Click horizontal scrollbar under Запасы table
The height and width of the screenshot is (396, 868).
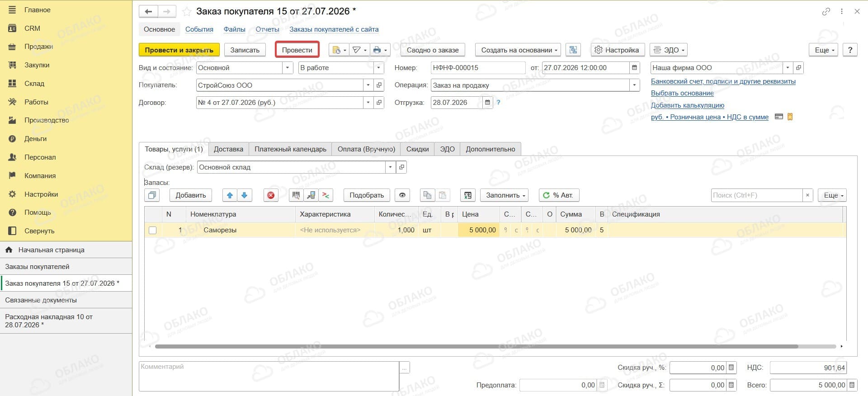tap(476, 347)
